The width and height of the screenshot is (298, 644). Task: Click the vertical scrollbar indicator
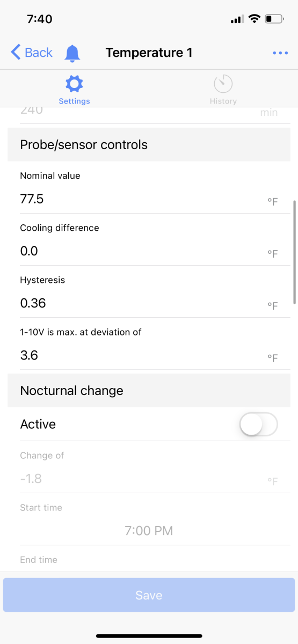click(x=294, y=252)
